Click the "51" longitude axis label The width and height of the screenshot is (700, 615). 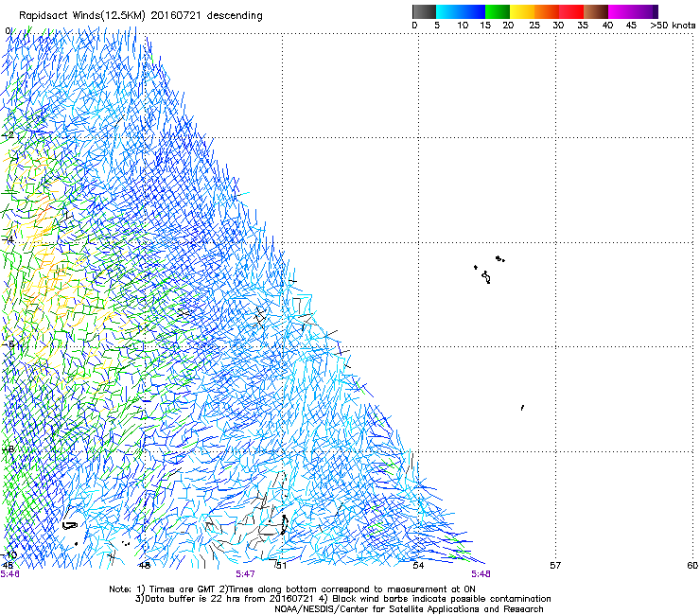[x=281, y=566]
